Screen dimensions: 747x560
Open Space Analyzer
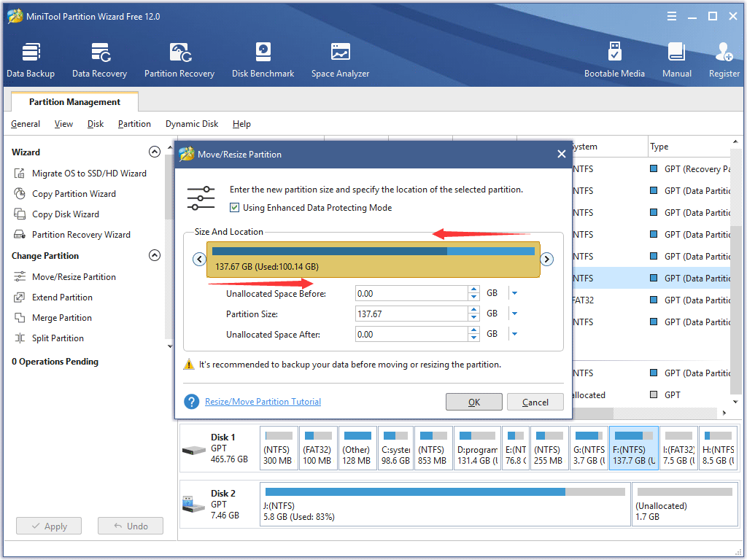tap(340, 60)
